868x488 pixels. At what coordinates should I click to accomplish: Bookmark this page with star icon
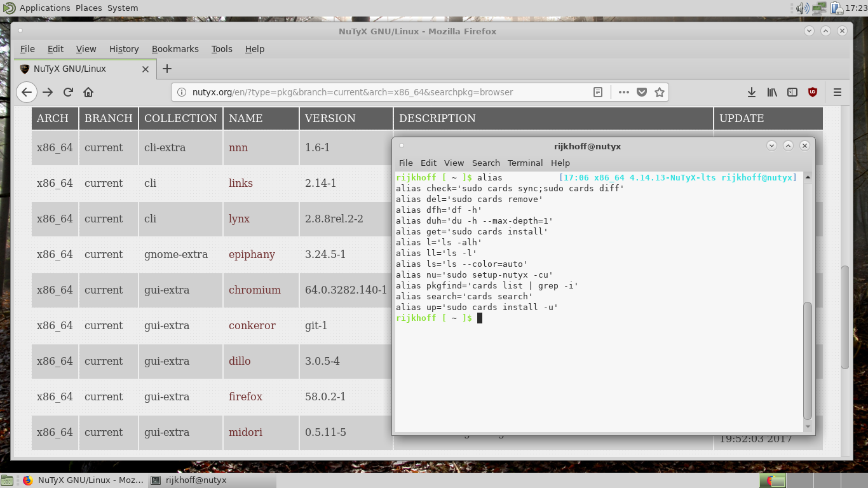660,92
